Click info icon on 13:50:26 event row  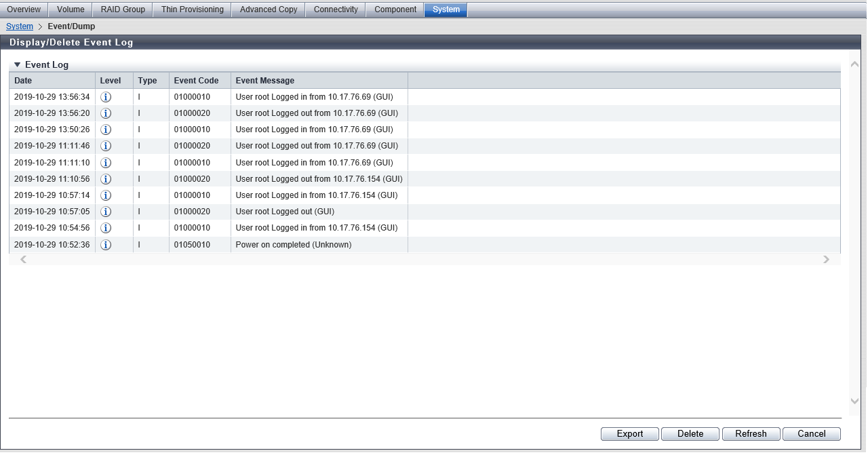(106, 130)
